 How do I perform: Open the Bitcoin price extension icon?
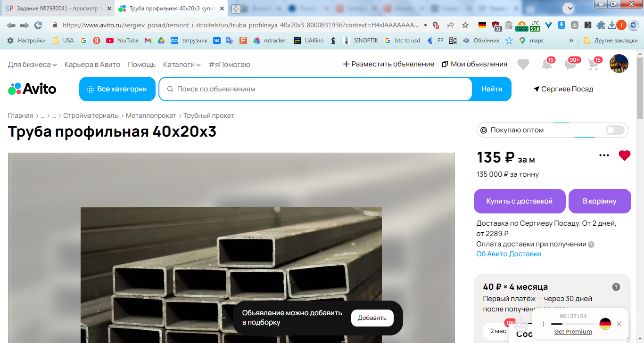[x=521, y=25]
